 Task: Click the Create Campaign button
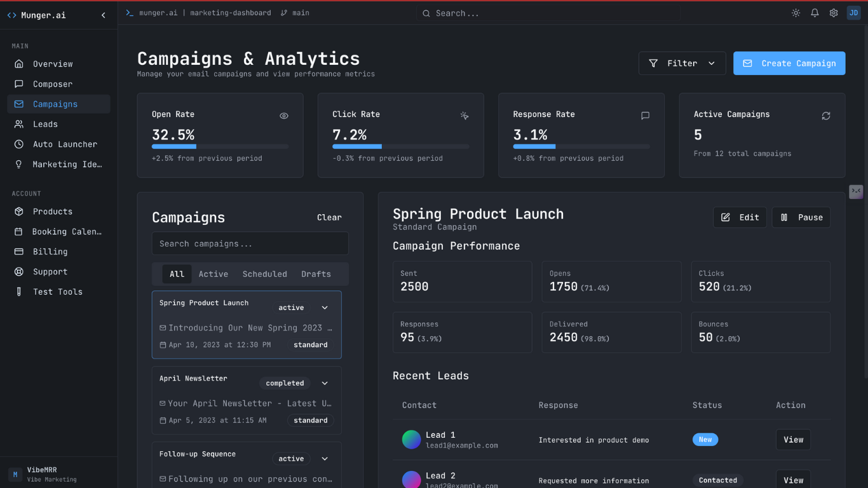(789, 64)
